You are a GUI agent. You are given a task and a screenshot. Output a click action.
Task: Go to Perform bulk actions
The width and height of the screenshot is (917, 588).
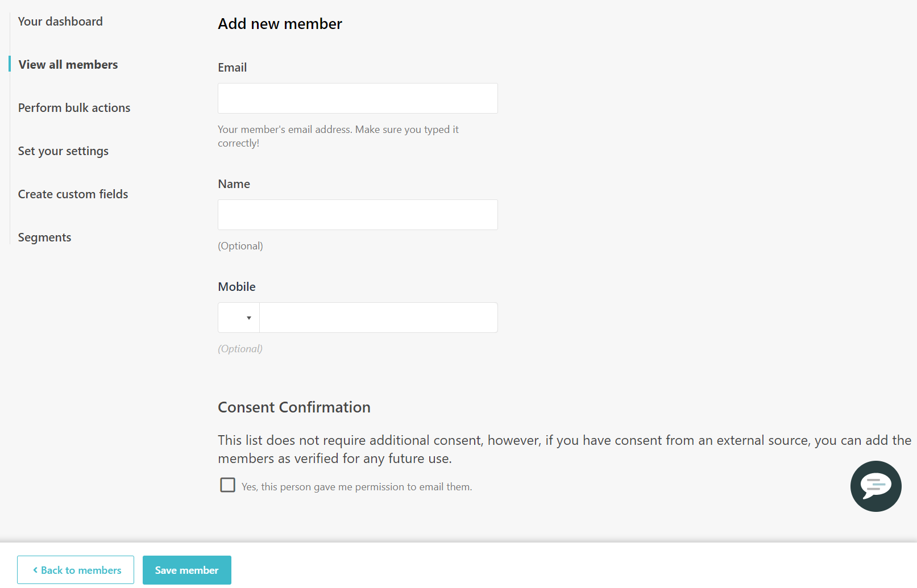(x=74, y=107)
